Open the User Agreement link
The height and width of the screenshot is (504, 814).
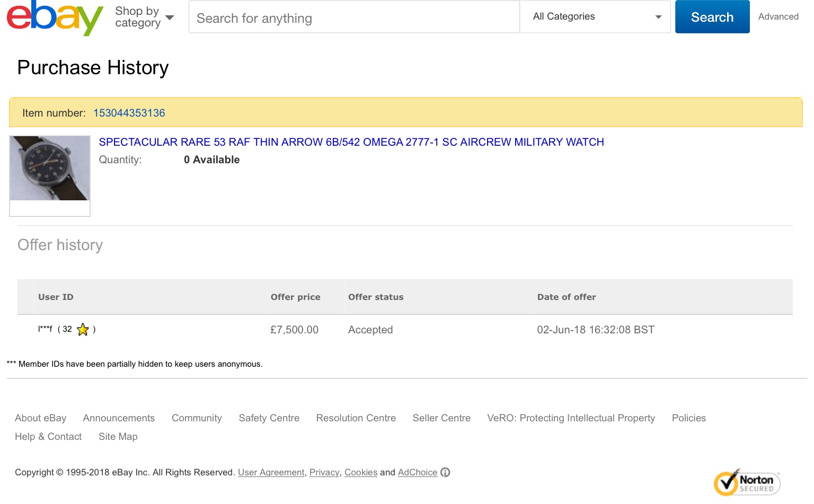click(x=271, y=472)
